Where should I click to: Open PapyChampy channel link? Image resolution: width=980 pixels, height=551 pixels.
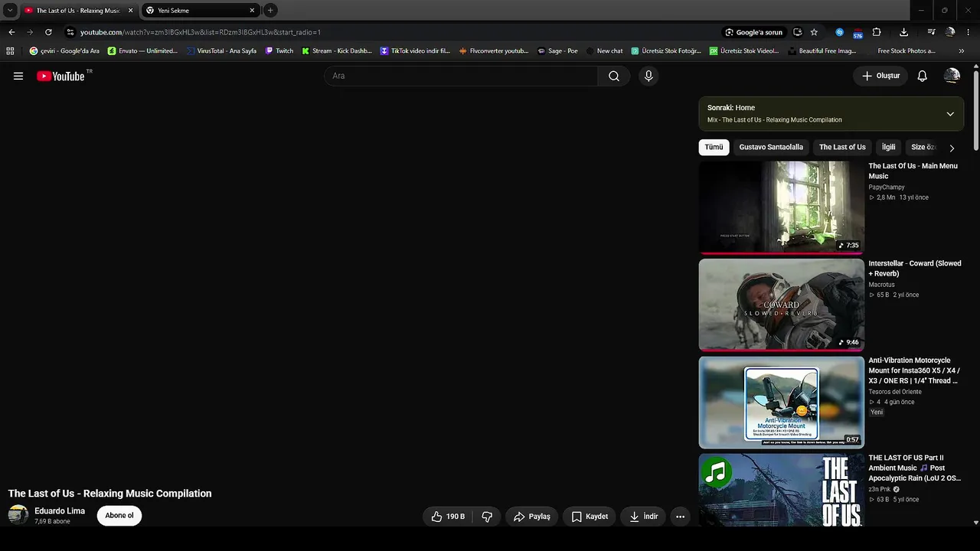(887, 187)
